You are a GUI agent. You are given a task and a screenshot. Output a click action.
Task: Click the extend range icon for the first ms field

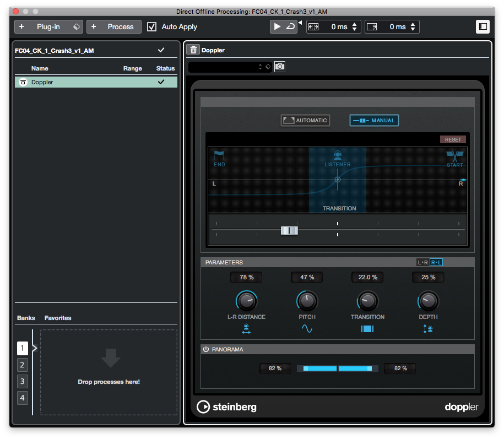(313, 26)
